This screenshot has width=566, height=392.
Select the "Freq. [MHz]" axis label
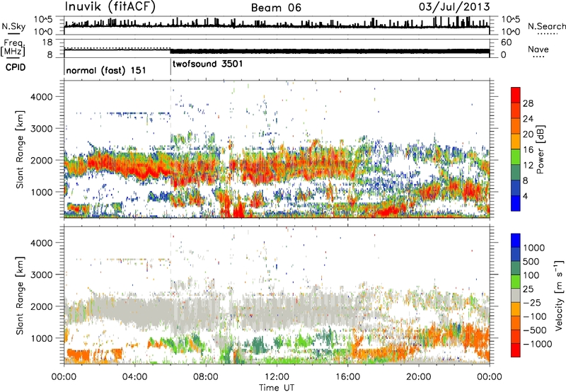click(x=13, y=48)
